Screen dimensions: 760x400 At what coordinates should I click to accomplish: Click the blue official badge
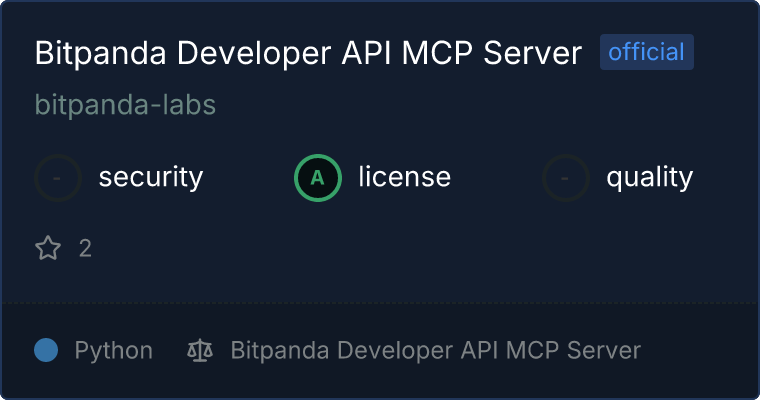pos(646,52)
